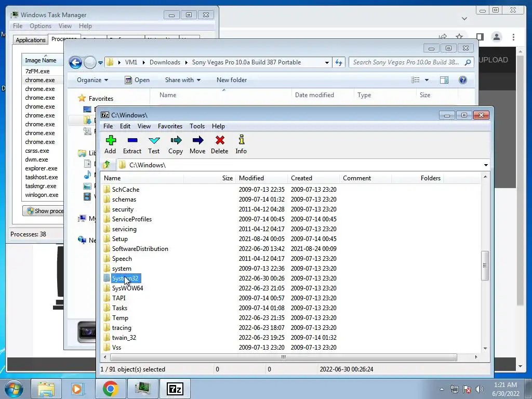Open the Chrome profile avatar icon
Screen dimensions: 532x399
point(496,37)
